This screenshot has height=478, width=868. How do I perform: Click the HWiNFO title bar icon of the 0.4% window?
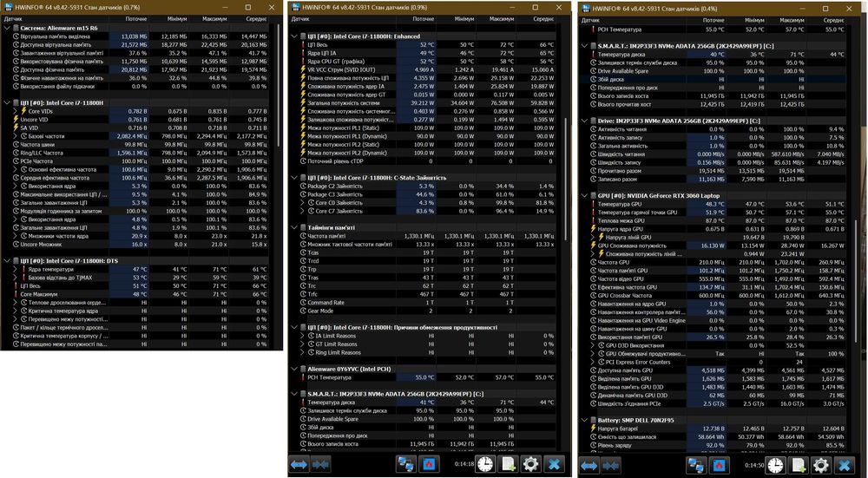[x=584, y=9]
